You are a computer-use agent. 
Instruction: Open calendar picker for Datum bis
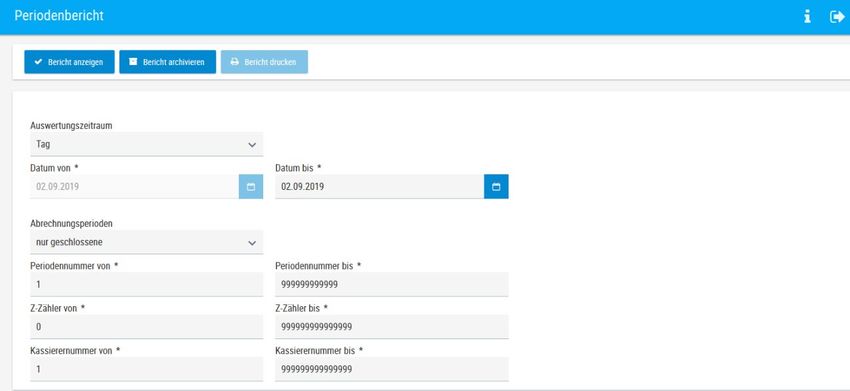tap(496, 187)
